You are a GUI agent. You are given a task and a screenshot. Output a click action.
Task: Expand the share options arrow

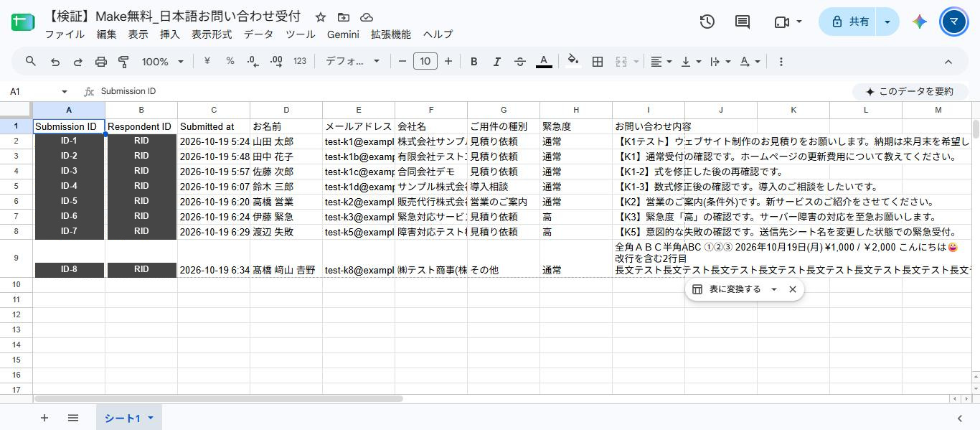tap(887, 22)
